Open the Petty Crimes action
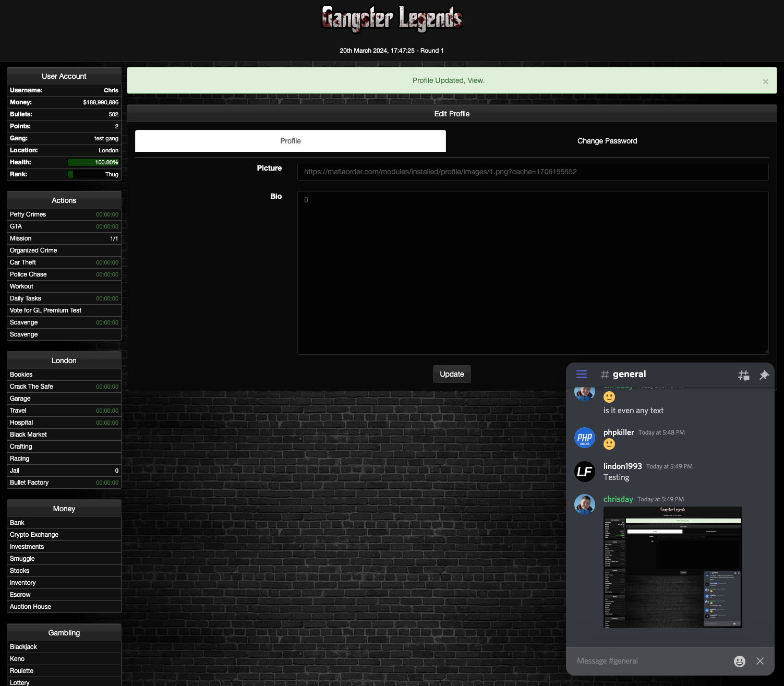 click(x=28, y=214)
